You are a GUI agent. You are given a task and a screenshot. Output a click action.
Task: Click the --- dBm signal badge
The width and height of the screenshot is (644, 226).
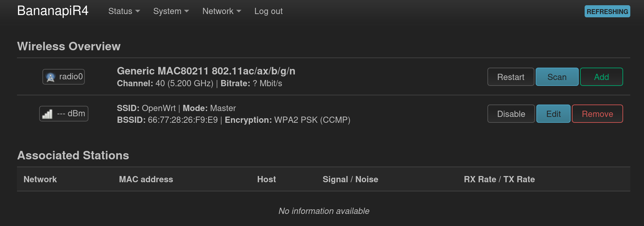(x=64, y=114)
